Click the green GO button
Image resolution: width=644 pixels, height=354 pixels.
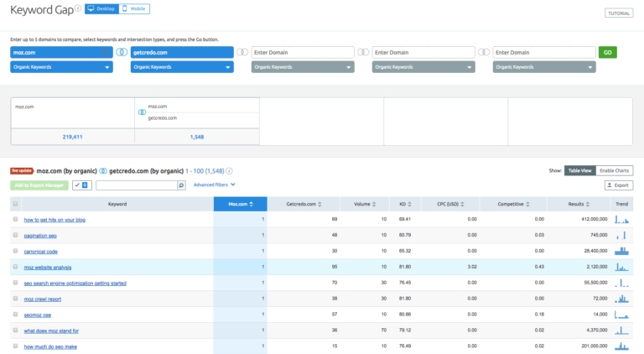click(607, 53)
